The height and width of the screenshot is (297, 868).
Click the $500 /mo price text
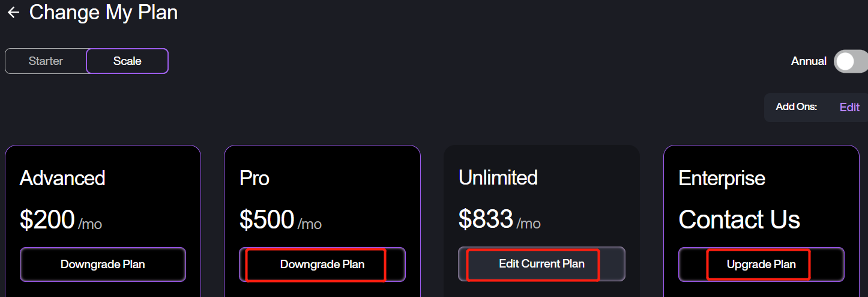click(x=280, y=220)
